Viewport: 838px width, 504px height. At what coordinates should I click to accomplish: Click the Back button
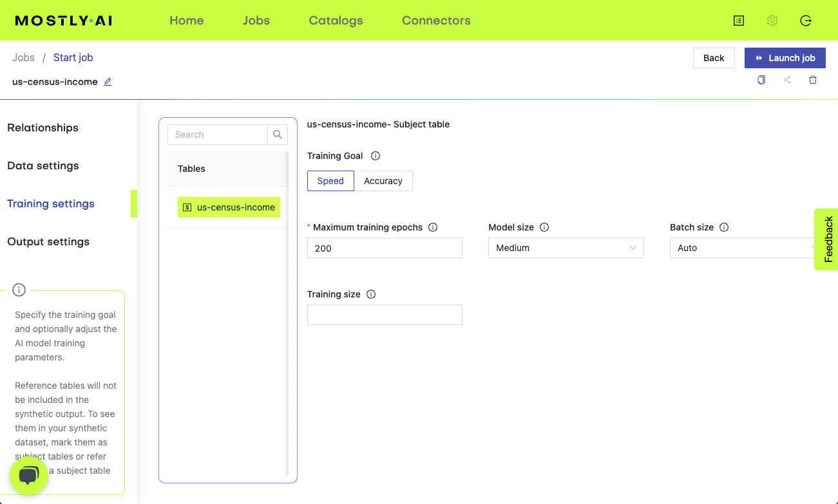[x=713, y=58]
